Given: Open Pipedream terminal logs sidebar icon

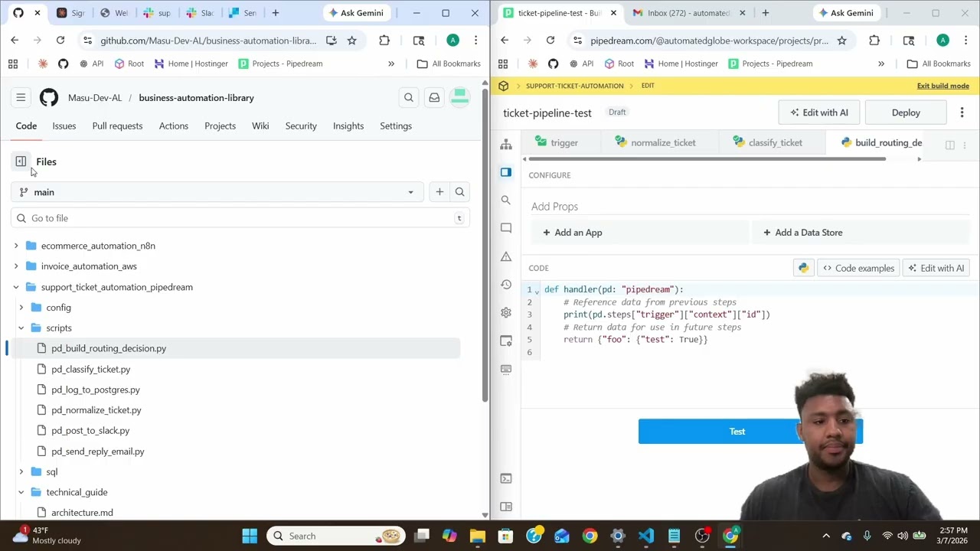Looking at the screenshot, I should pyautogui.click(x=506, y=478).
